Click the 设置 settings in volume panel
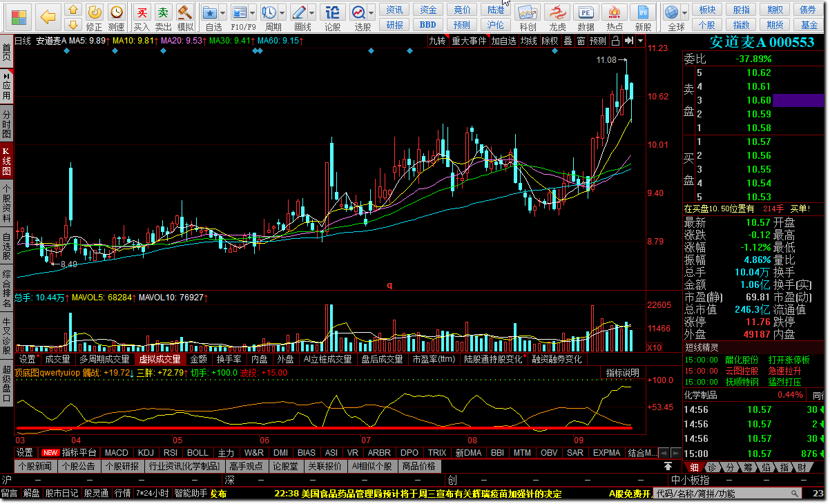This screenshot has width=830, height=504. click(x=27, y=359)
